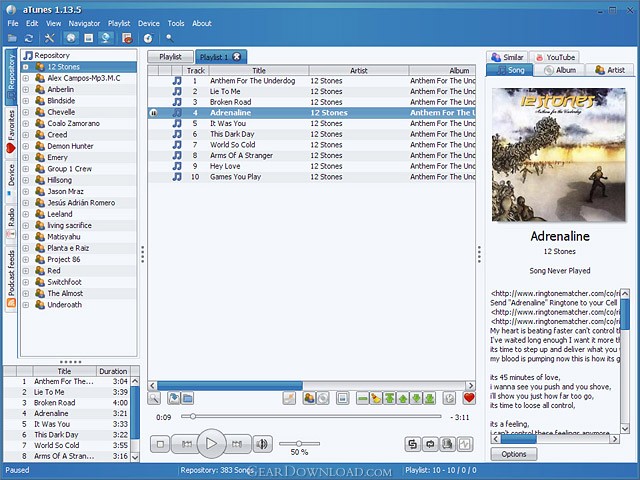Select the Broken Road row in playlist
Screen dimensions: 640x480
coord(311,102)
